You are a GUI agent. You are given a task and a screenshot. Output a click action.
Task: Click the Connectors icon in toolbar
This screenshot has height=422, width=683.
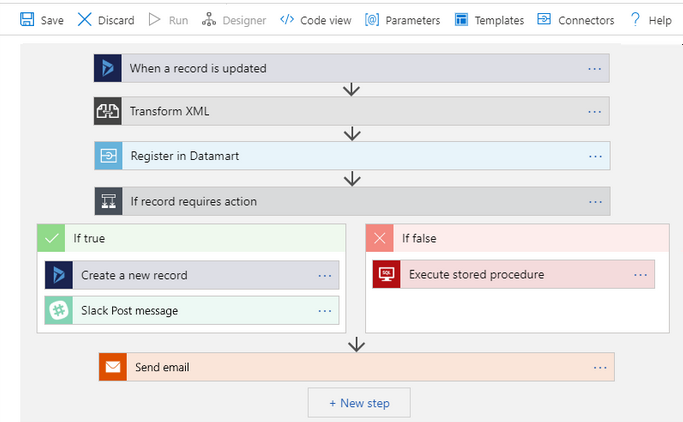(544, 19)
